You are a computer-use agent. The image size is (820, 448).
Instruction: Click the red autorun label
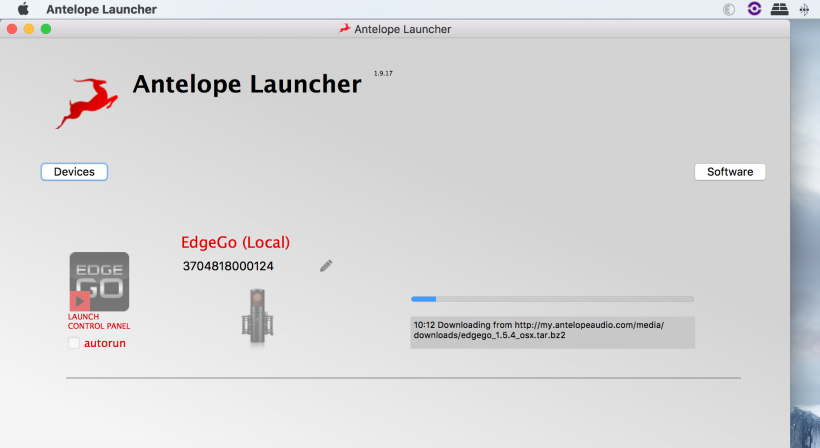(105, 343)
